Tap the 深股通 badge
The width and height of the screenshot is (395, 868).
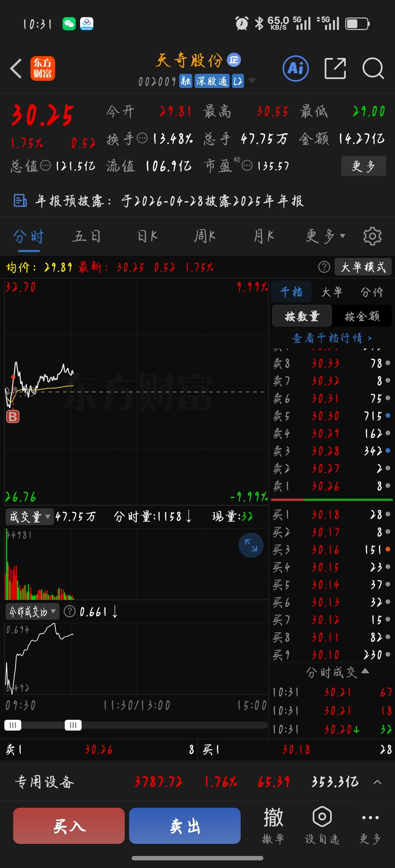pyautogui.click(x=212, y=81)
